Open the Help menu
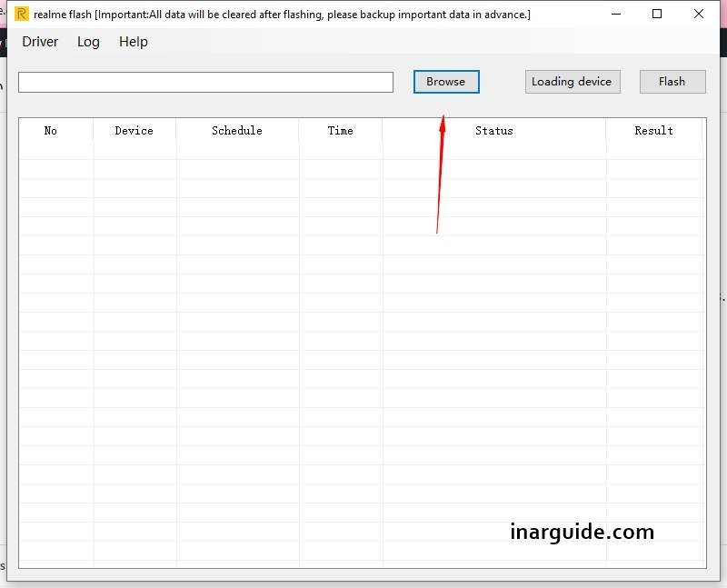The height and width of the screenshot is (588, 727). coord(133,42)
